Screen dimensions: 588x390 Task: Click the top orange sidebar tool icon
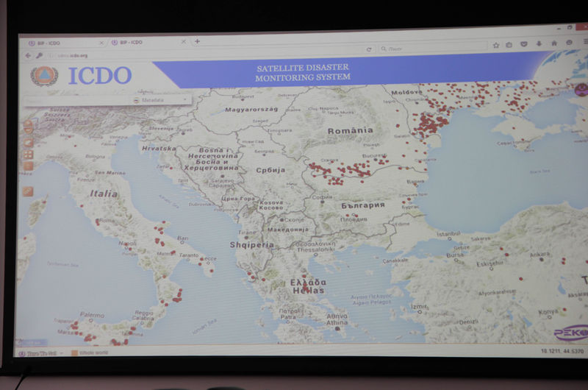coord(28,127)
